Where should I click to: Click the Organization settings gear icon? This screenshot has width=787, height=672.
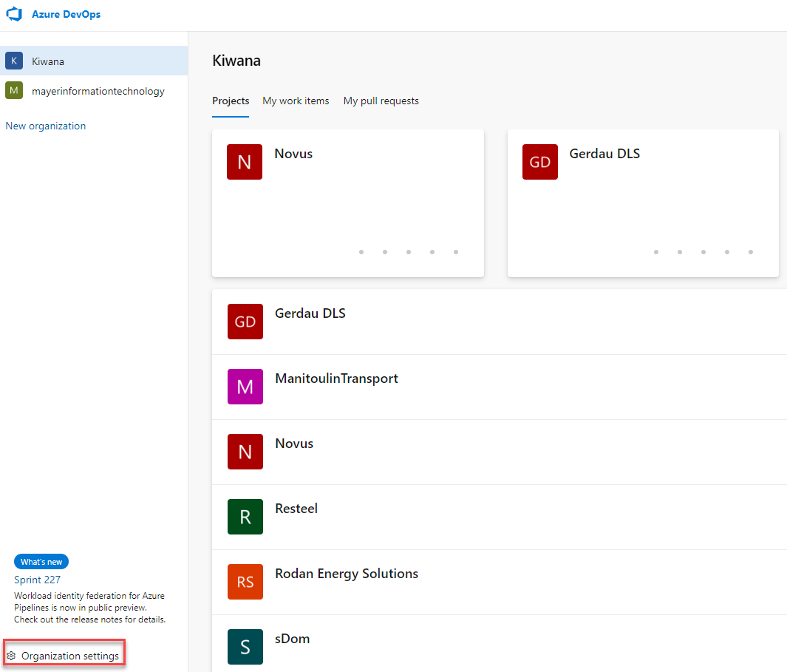coord(11,656)
